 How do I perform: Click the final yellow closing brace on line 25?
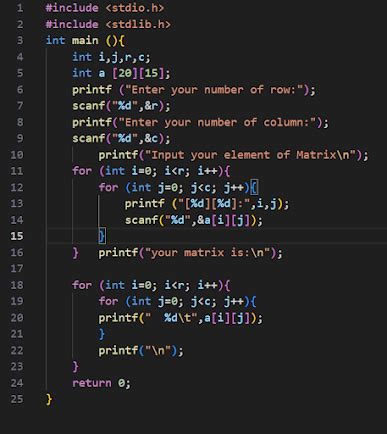pos(49,399)
